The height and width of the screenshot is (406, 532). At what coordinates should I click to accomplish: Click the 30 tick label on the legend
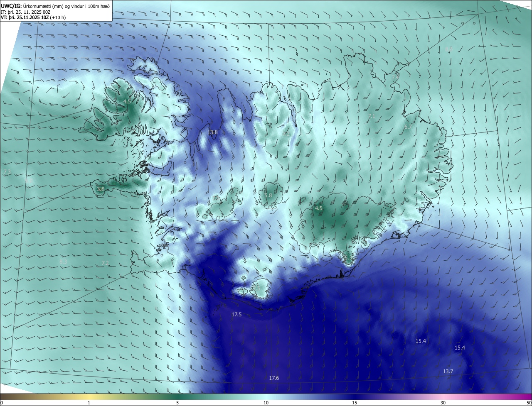(443, 403)
